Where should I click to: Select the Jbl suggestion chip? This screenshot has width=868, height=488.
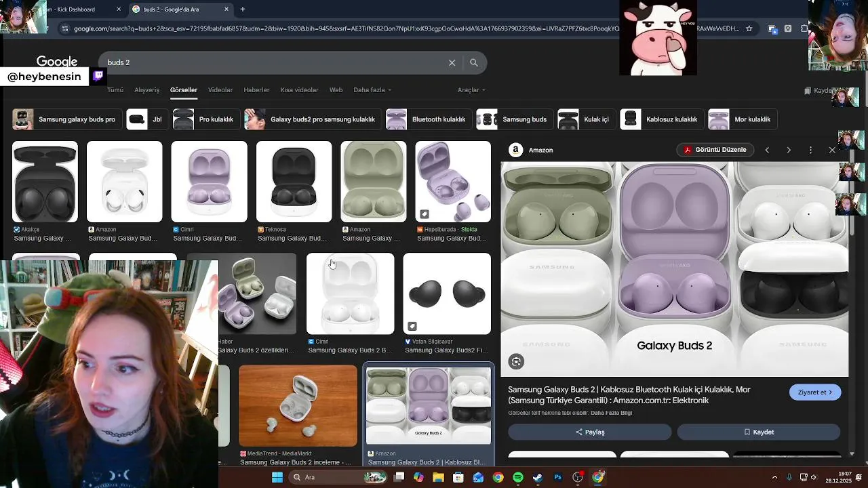pyautogui.click(x=147, y=119)
